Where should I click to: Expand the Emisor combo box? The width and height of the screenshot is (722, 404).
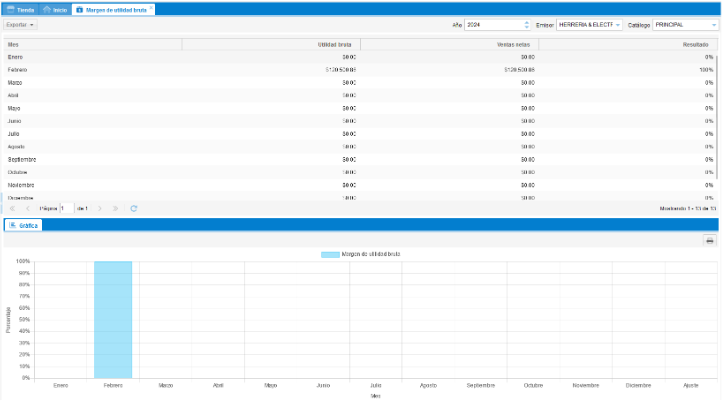click(x=618, y=24)
